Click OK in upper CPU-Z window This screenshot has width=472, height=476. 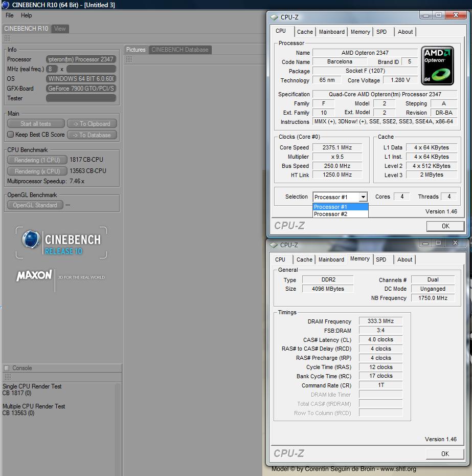tap(445, 226)
